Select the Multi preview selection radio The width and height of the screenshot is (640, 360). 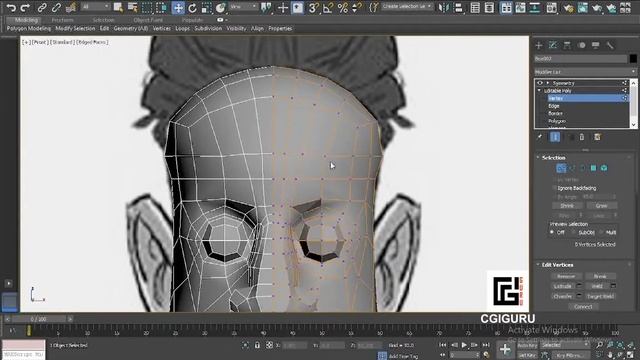[x=601, y=232]
